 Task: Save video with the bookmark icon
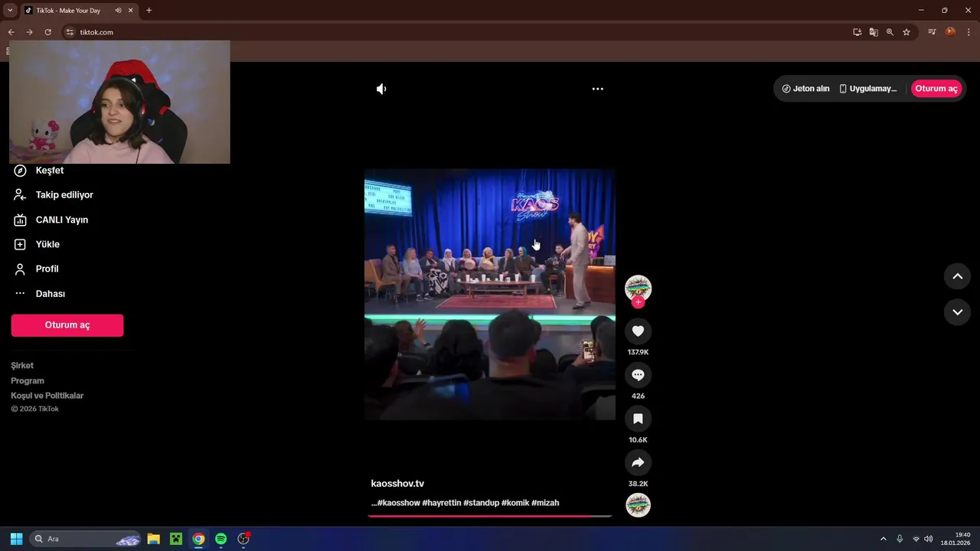pyautogui.click(x=638, y=419)
